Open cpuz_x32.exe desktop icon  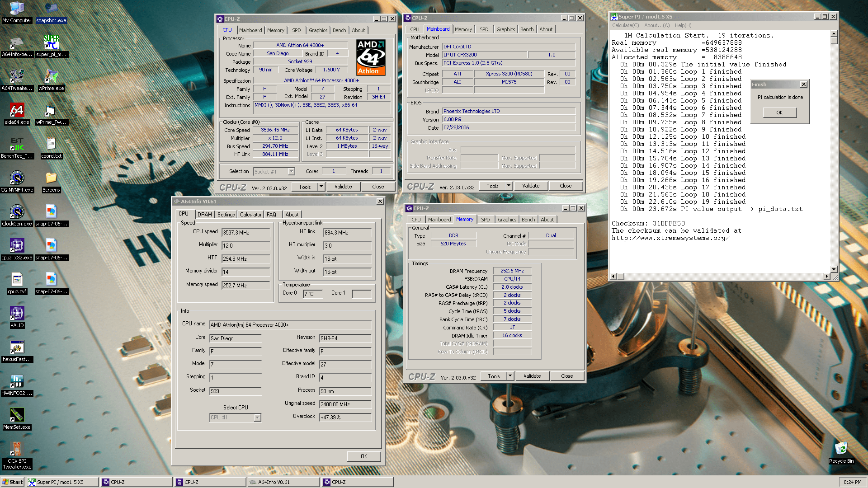pos(17,249)
